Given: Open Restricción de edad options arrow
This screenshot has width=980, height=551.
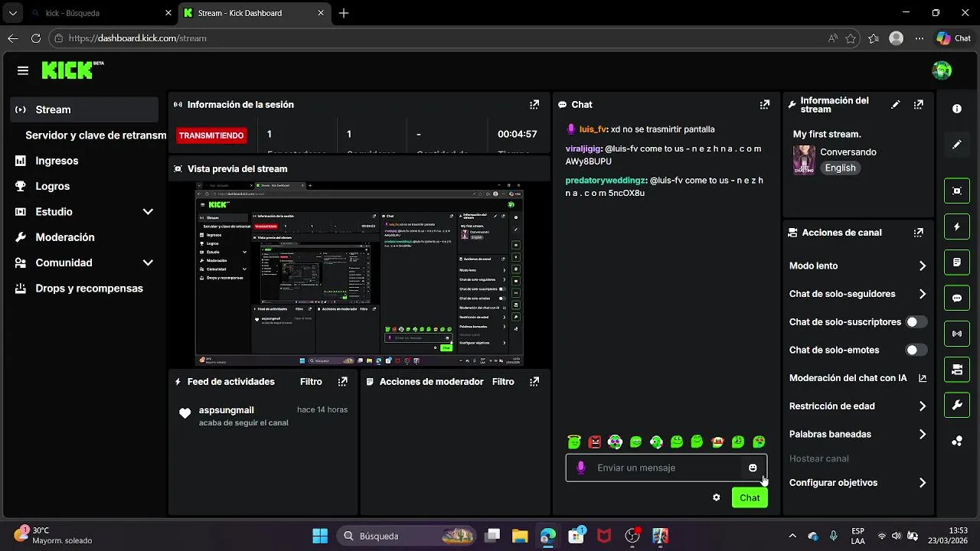Looking at the screenshot, I should point(922,406).
